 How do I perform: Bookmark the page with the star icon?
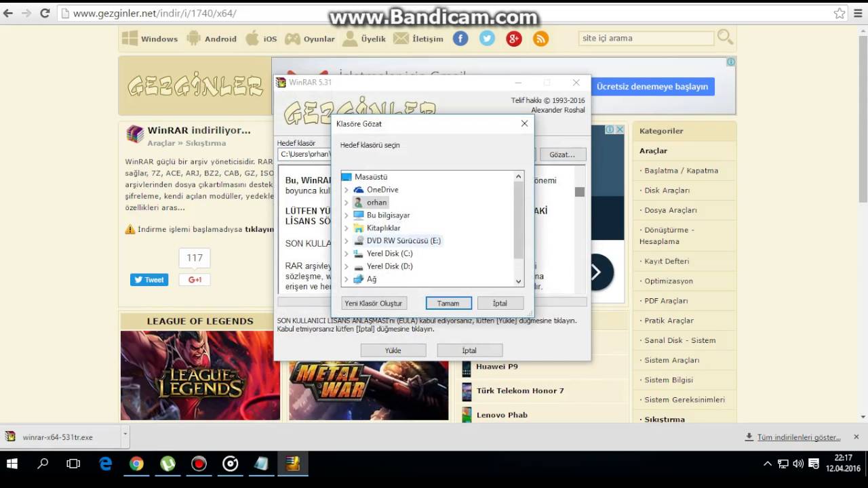840,13
